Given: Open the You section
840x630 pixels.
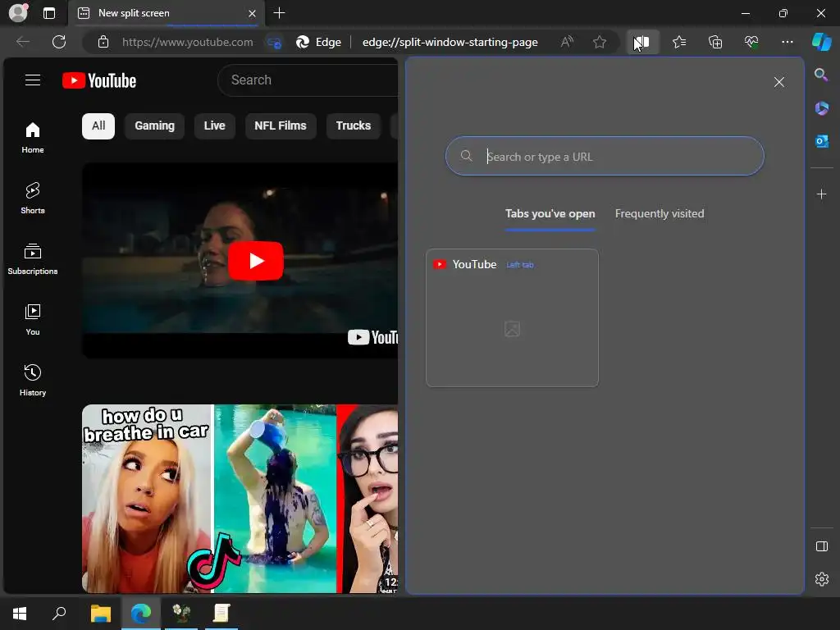Looking at the screenshot, I should 33,319.
